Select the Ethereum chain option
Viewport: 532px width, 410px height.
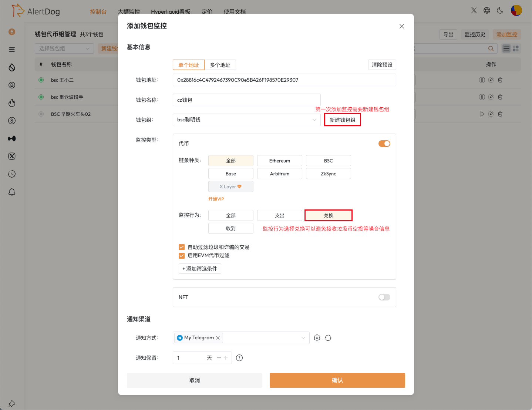(280, 161)
